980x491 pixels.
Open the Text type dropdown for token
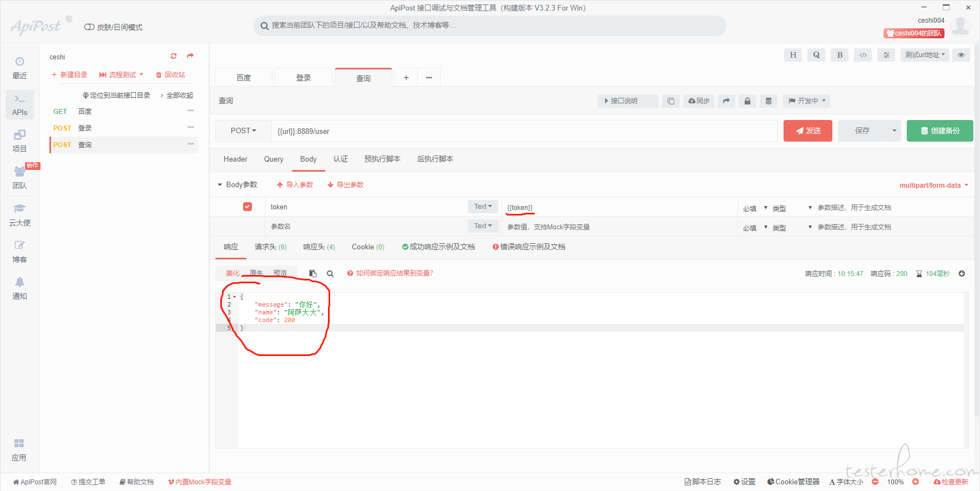pos(483,207)
